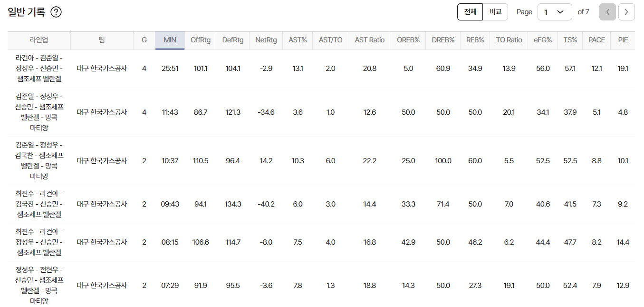Viewport: 644px width, 307px height.
Task: Sort table by DefRtg column
Action: 232,40
